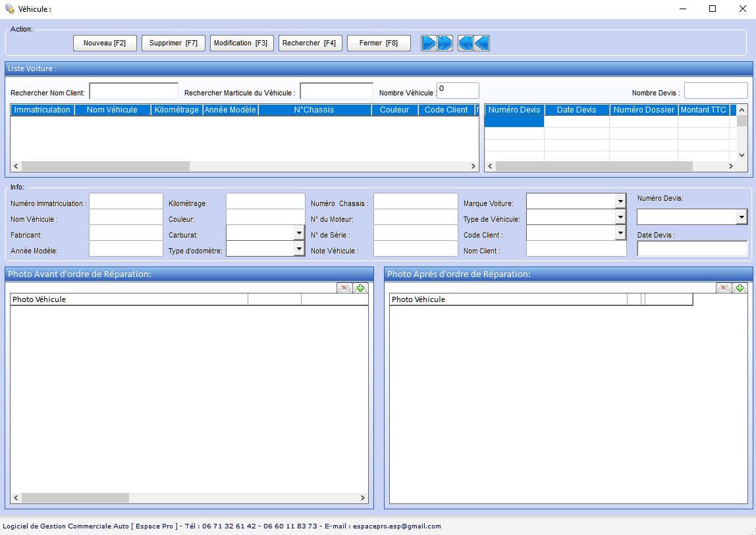Delete photo in Photo Aprés panel

[723, 288]
